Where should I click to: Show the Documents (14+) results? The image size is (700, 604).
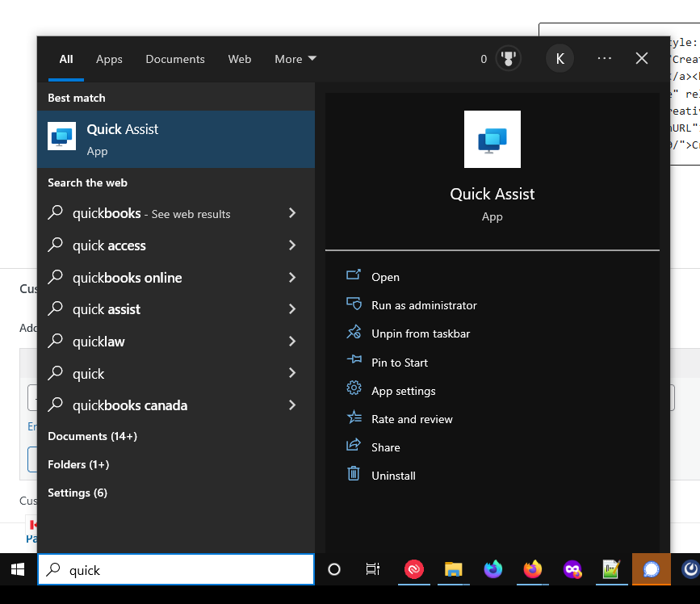92,436
